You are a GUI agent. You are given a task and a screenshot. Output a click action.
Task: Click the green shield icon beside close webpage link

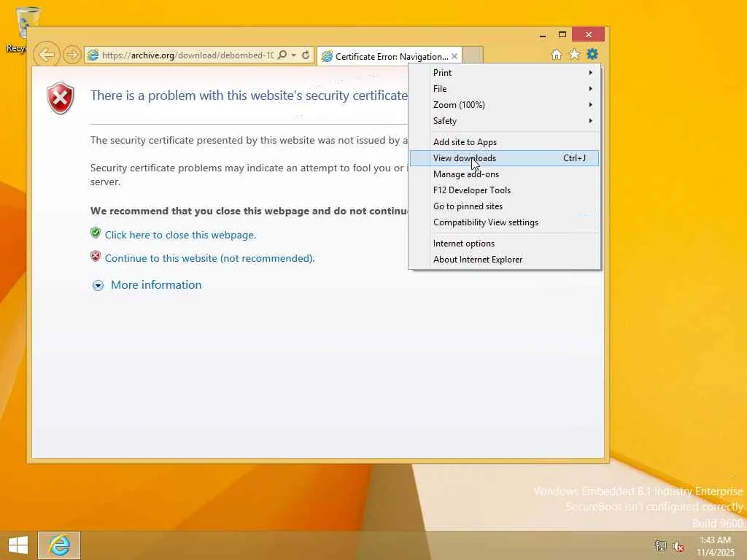point(96,233)
